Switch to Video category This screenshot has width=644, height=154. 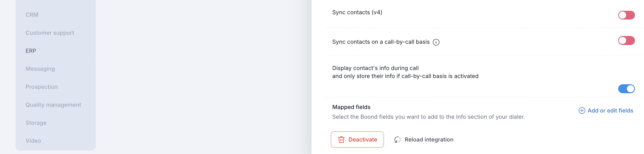click(x=33, y=141)
